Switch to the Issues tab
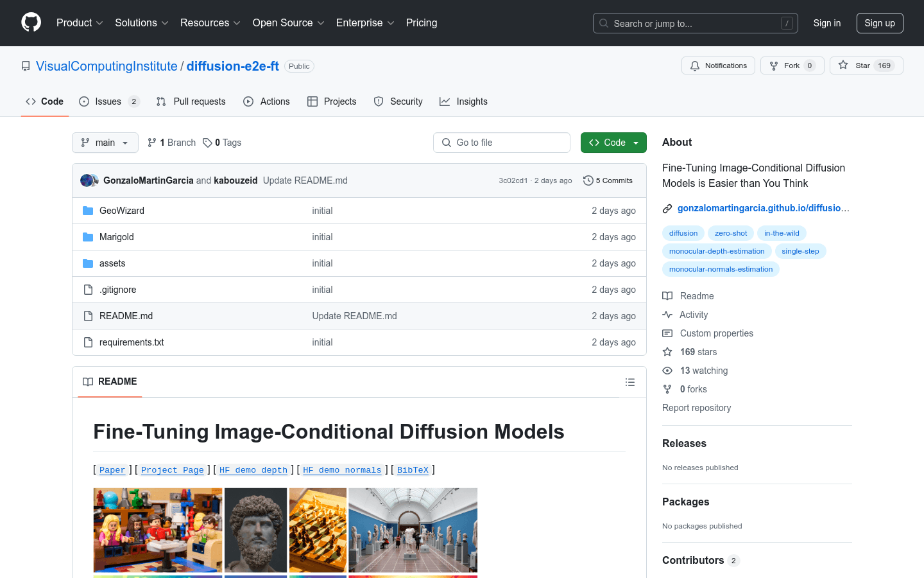Image resolution: width=924 pixels, height=578 pixels. point(108,101)
